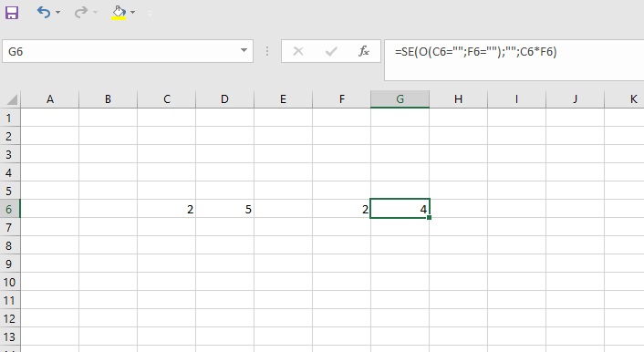Select row 6 header
This screenshot has height=352, width=644.
(x=10, y=209)
